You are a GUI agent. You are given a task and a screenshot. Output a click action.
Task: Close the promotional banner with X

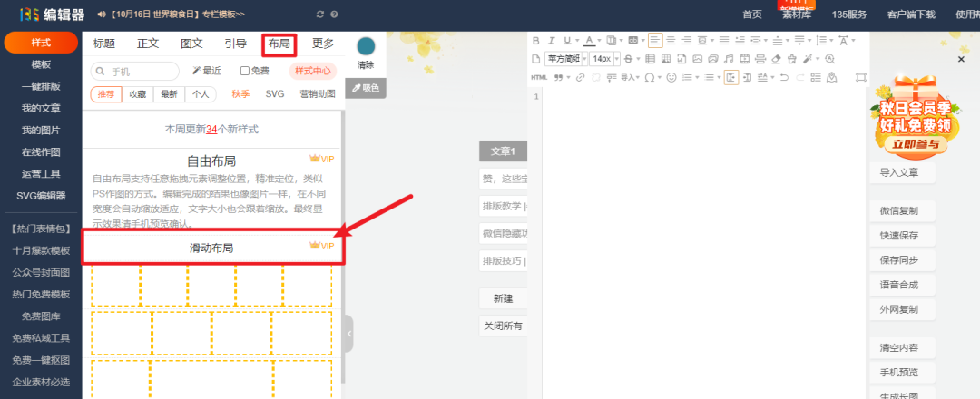961,59
